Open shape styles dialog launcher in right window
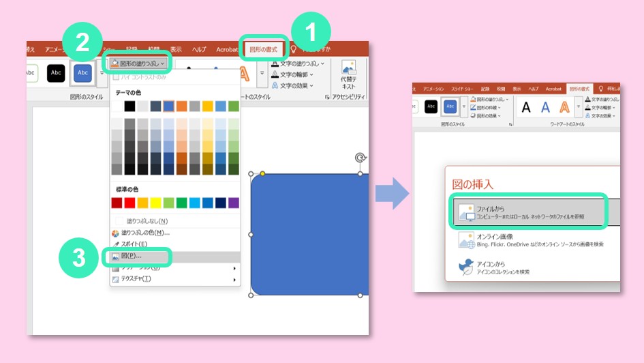The width and height of the screenshot is (644, 363). click(x=511, y=124)
